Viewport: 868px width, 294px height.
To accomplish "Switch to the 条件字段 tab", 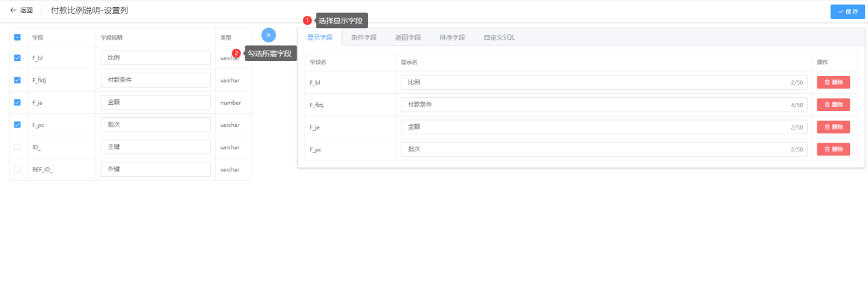I will tap(364, 38).
